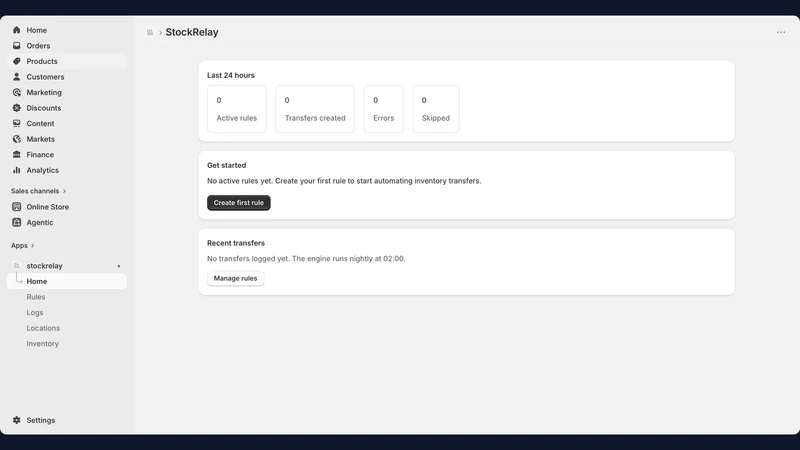Open Markets section label
The height and width of the screenshot is (450, 800).
click(x=40, y=139)
